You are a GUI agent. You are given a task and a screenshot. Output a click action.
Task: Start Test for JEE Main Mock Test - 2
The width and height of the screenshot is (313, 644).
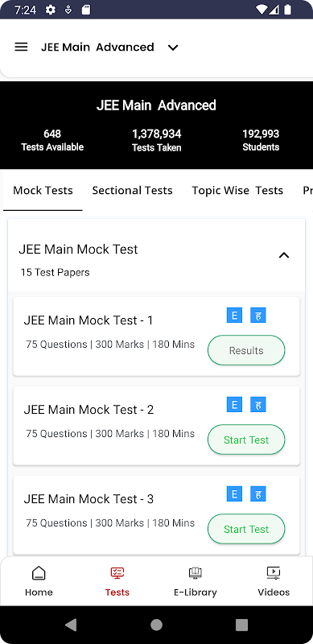(246, 440)
